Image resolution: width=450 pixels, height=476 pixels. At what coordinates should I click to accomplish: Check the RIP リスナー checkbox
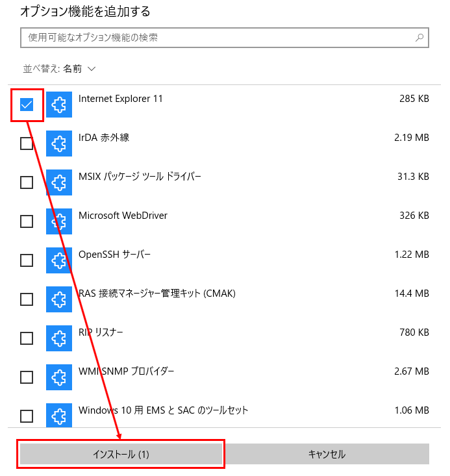(27, 338)
